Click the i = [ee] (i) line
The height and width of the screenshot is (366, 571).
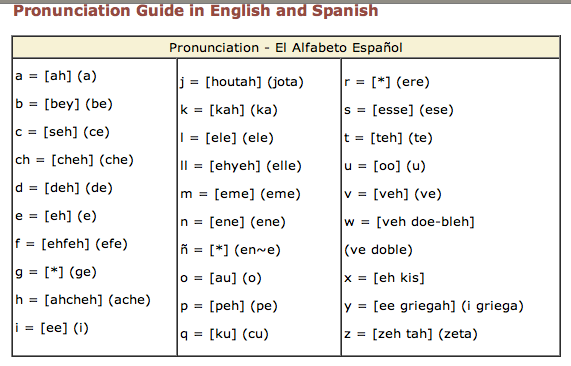[x=52, y=328]
